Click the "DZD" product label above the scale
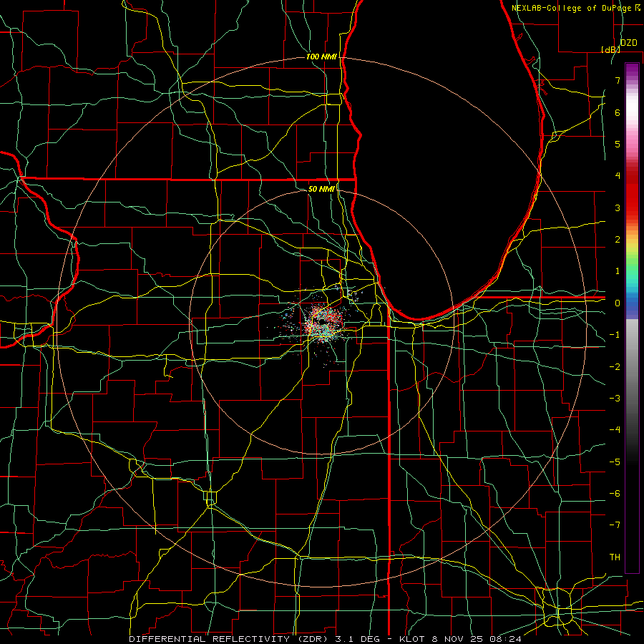The width and height of the screenshot is (644, 644). click(629, 43)
